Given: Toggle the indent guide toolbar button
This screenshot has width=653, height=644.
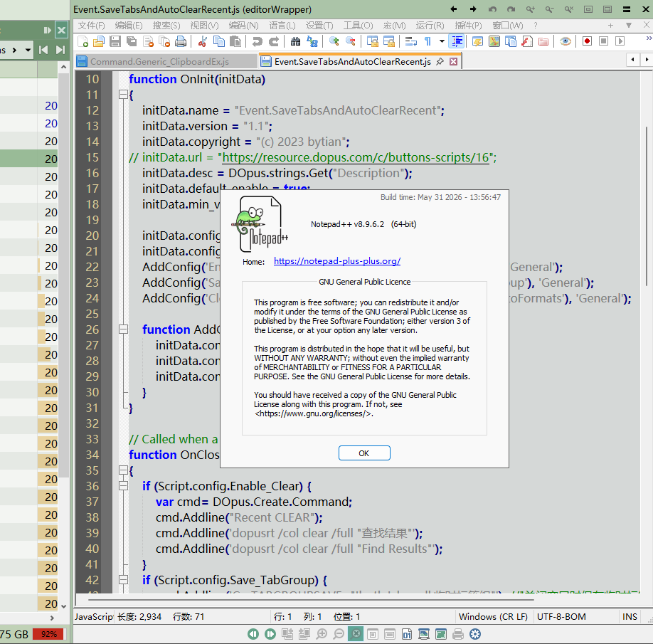Looking at the screenshot, I should (x=457, y=41).
